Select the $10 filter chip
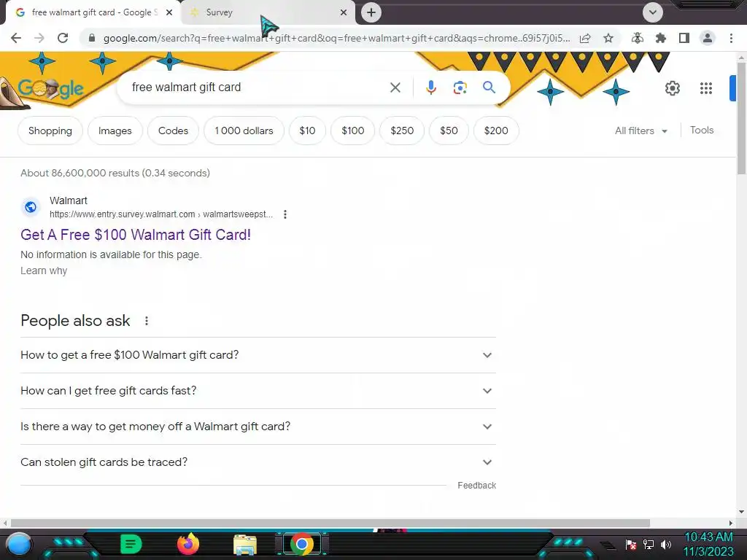 coord(307,131)
